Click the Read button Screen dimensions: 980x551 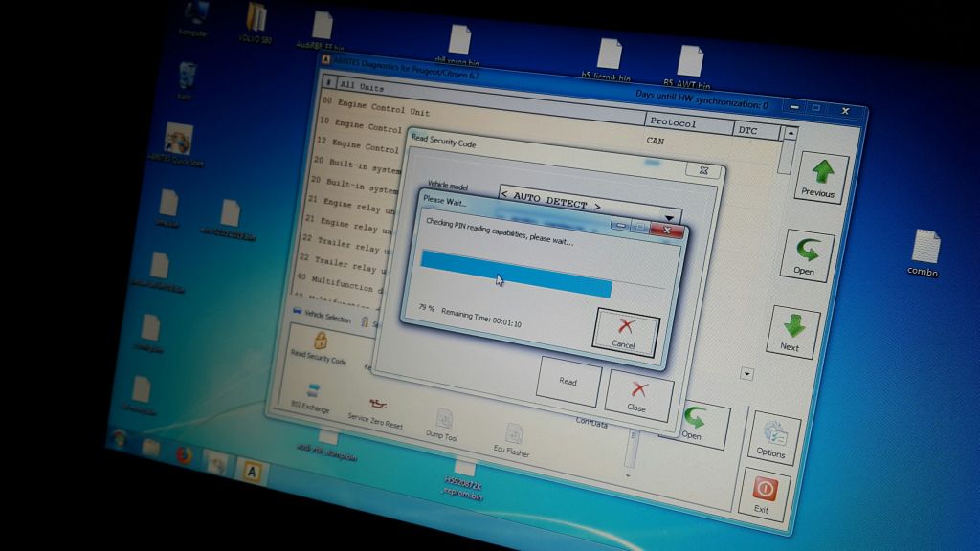pos(568,381)
